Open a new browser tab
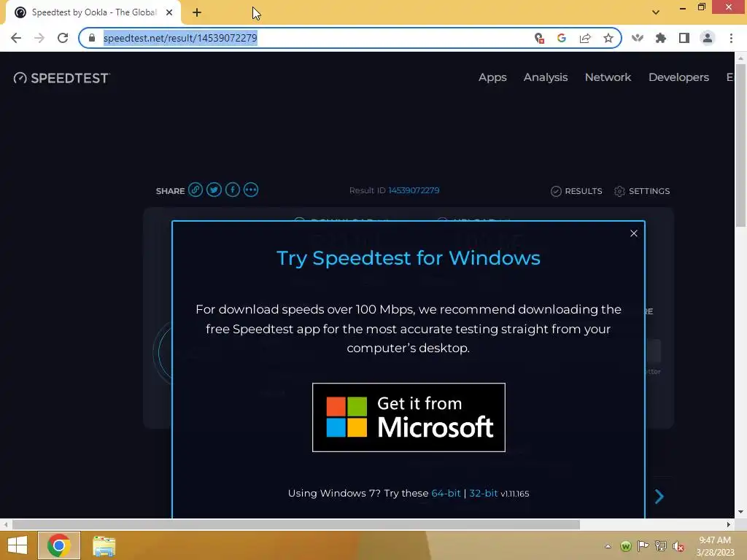Image resolution: width=747 pixels, height=560 pixels. point(197,13)
